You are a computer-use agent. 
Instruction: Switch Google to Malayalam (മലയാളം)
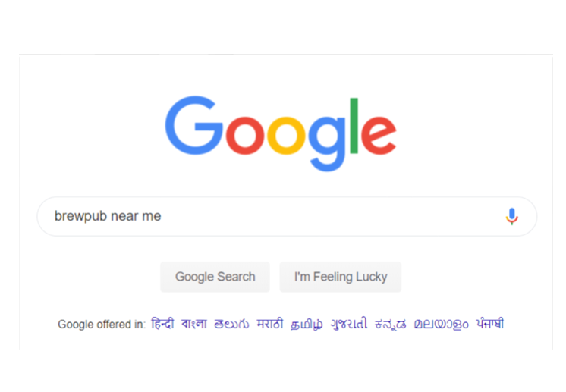441,324
